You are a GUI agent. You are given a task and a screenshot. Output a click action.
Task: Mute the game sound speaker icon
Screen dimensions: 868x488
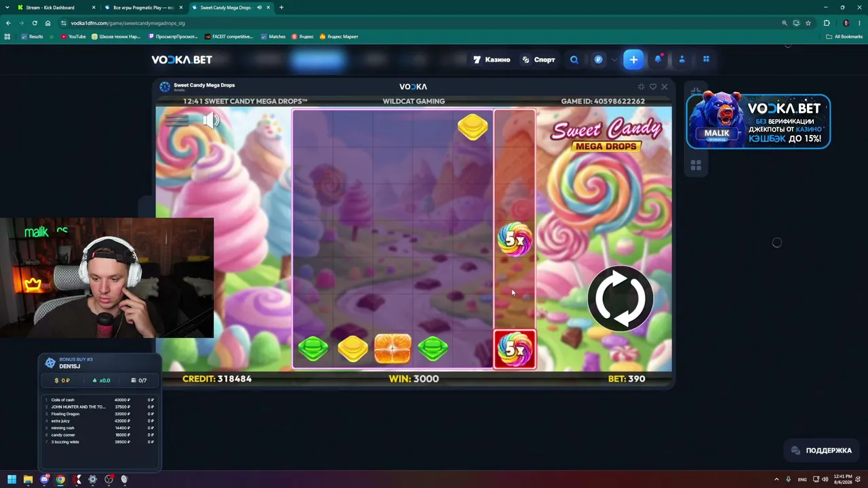211,121
